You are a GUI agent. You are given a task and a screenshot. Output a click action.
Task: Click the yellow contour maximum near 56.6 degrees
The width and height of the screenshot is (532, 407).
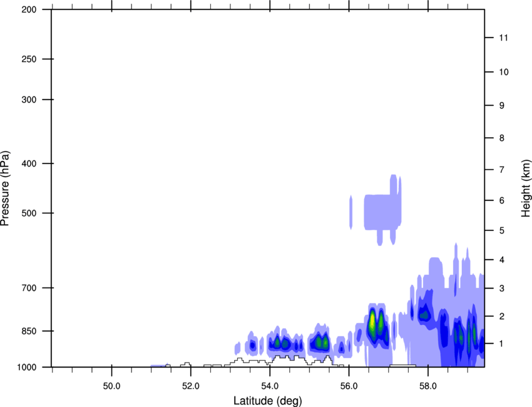point(372,320)
